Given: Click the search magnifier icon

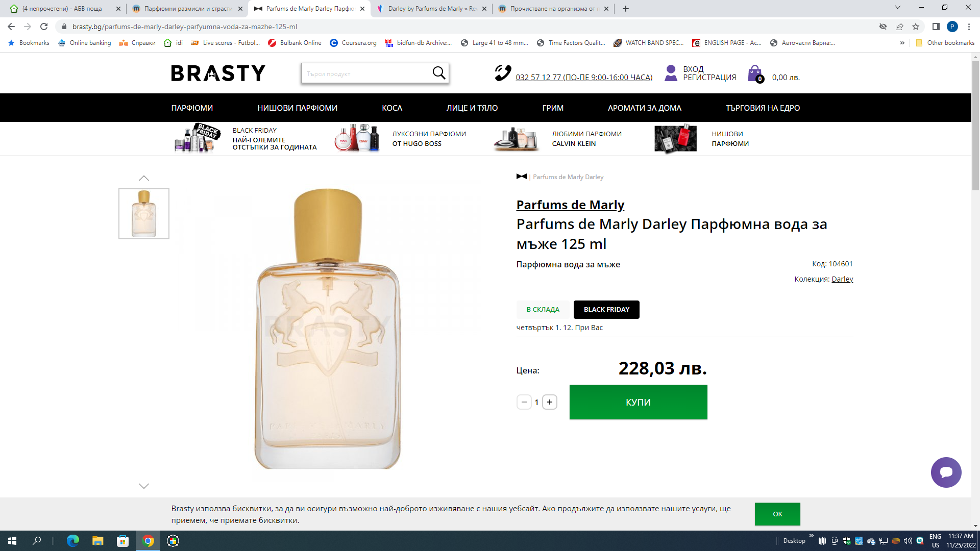Looking at the screenshot, I should pyautogui.click(x=438, y=73).
